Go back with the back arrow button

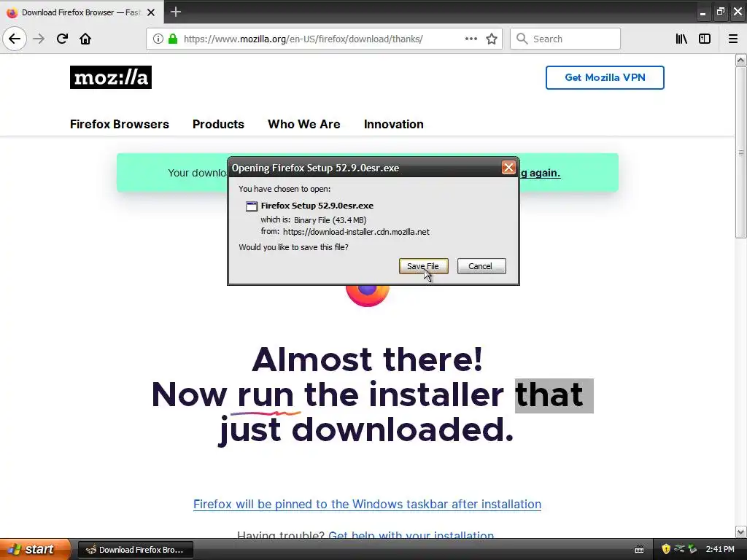pos(15,39)
